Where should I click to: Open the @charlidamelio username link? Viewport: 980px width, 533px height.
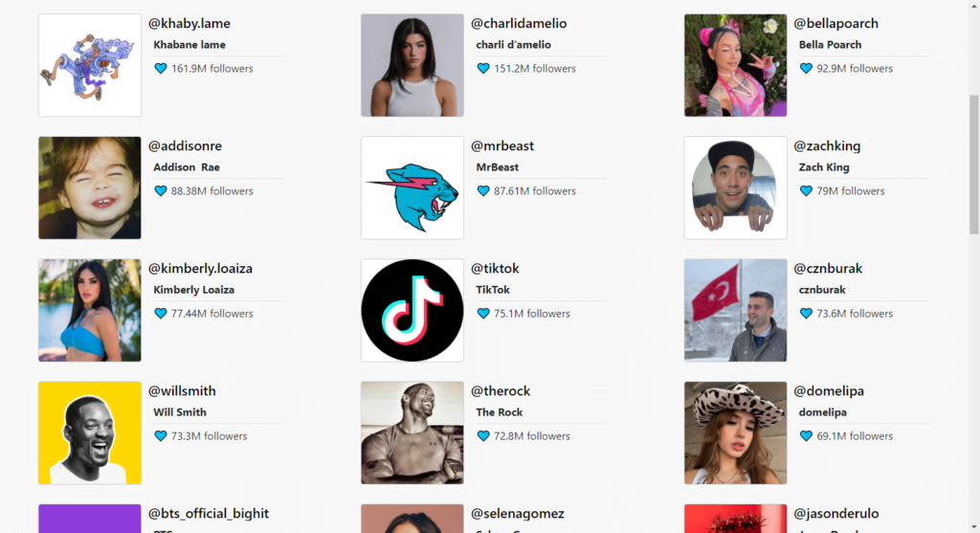coord(519,23)
